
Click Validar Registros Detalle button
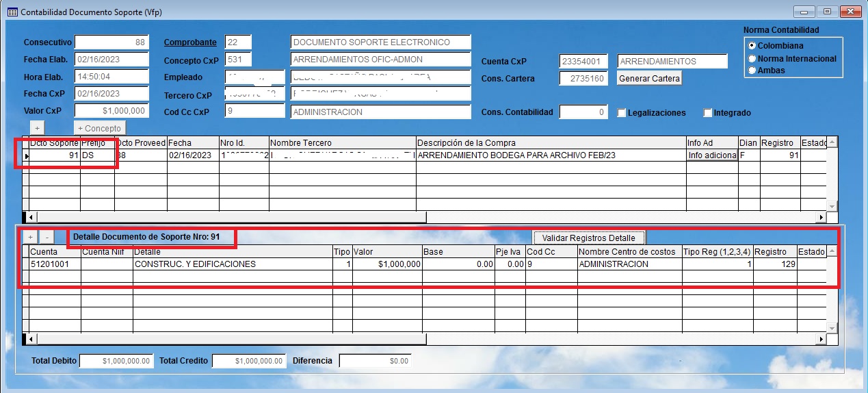(x=589, y=238)
